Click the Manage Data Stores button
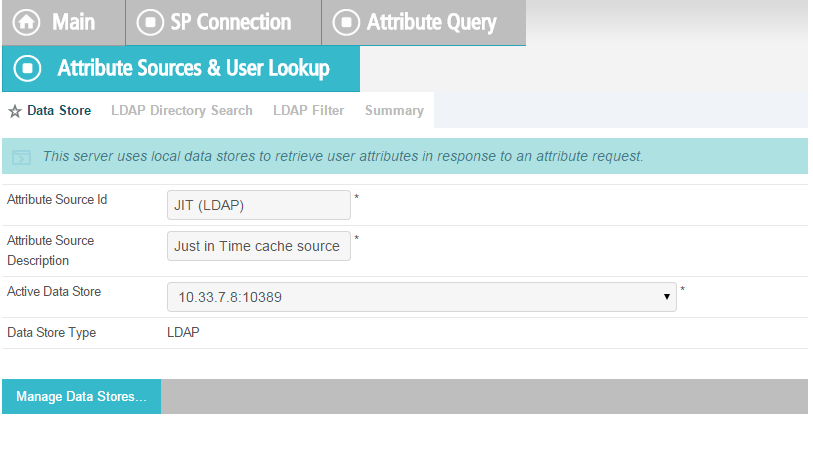Screen dimensions: 813x454 coord(81,396)
